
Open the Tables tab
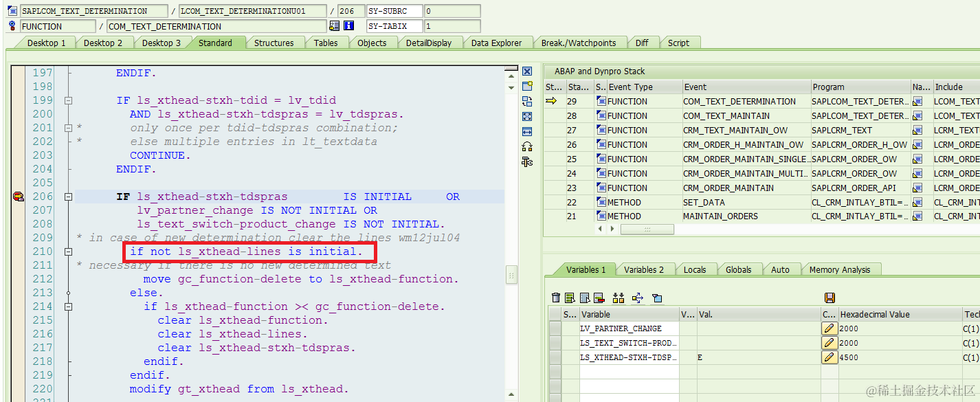[x=326, y=43]
